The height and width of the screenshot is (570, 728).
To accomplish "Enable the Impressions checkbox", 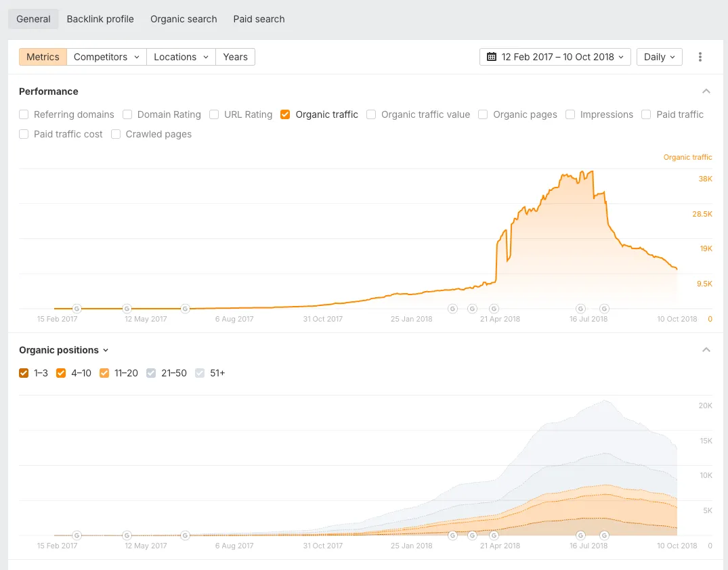I will coord(570,114).
